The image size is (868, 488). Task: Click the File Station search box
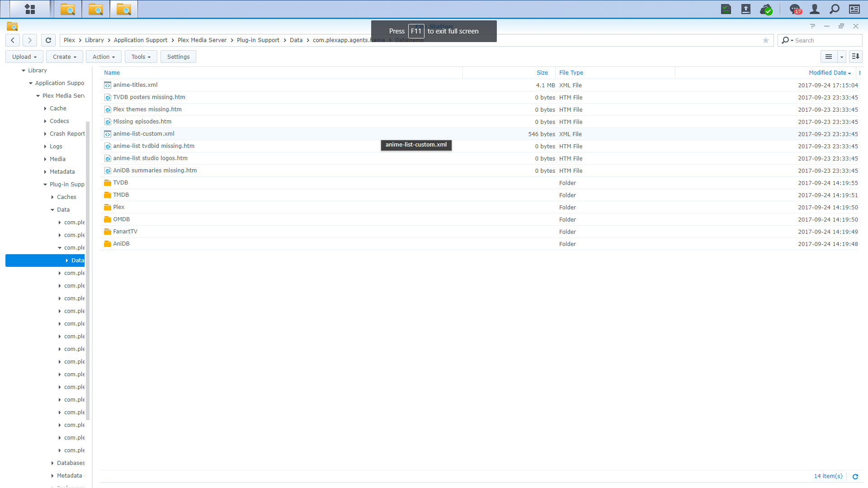823,40
